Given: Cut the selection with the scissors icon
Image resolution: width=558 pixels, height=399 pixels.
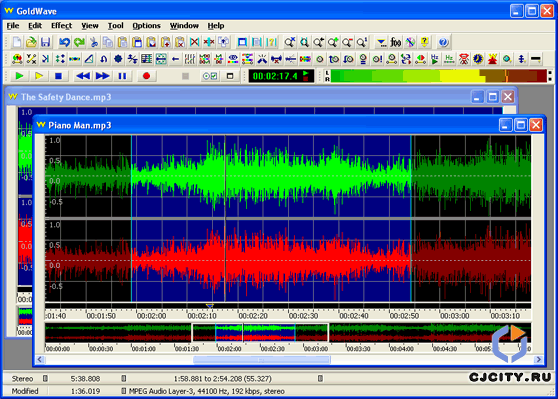Looking at the screenshot, I should pyautogui.click(x=94, y=42).
